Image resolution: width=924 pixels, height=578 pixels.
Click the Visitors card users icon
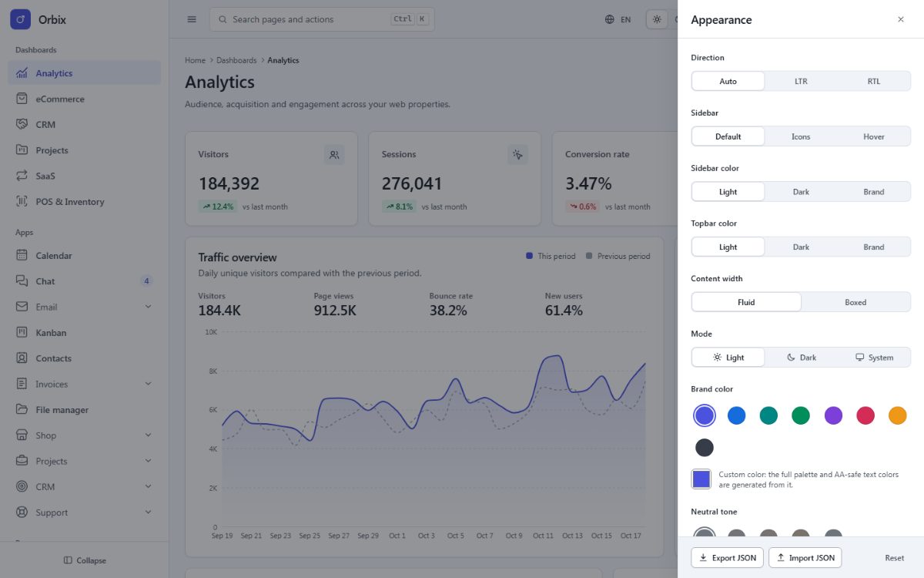click(x=334, y=154)
